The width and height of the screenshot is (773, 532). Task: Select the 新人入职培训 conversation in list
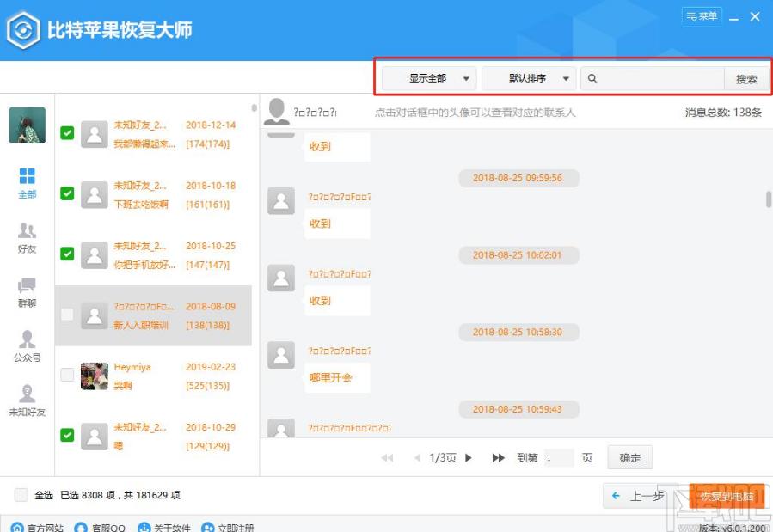(153, 315)
